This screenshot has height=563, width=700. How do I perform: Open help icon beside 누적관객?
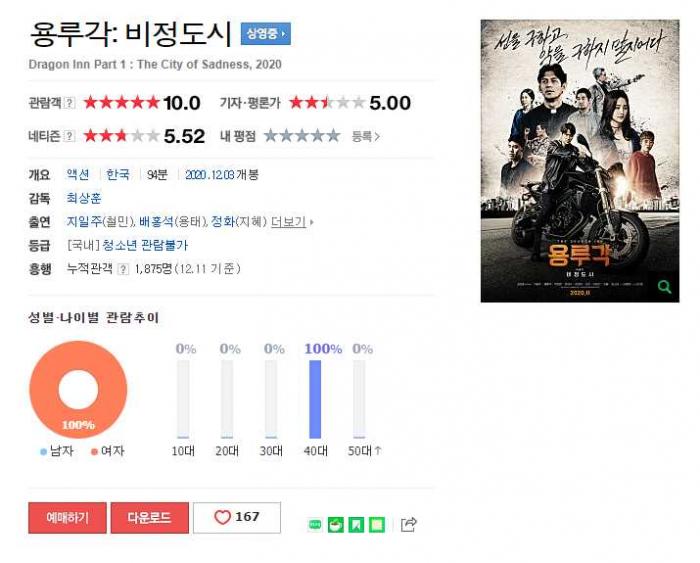tap(123, 269)
